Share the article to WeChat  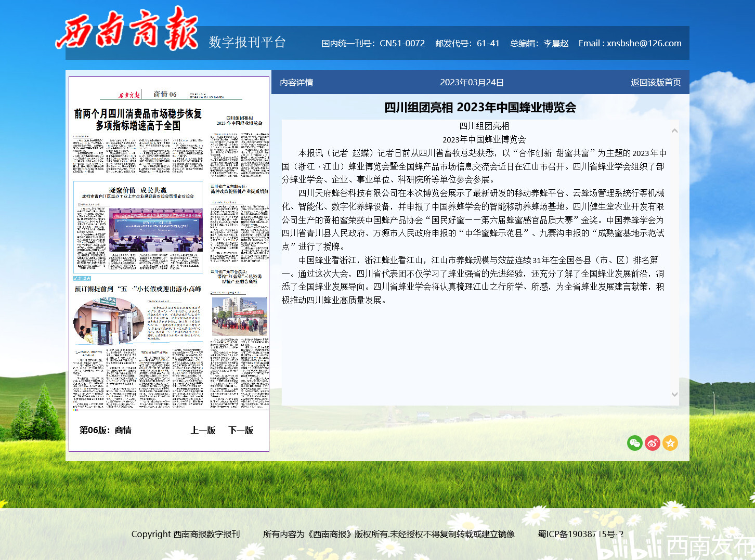(635, 443)
